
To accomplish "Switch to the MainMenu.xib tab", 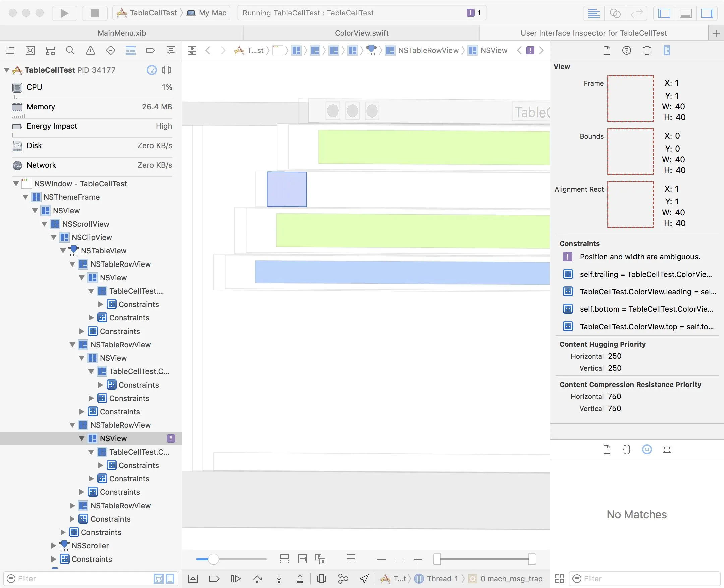I will [122, 33].
